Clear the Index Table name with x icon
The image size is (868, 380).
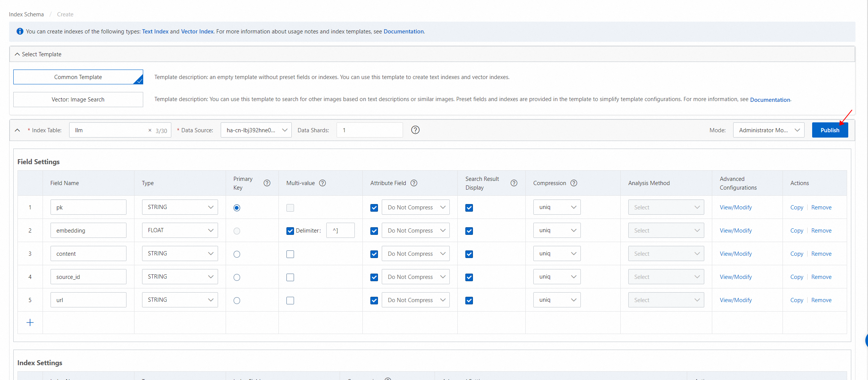click(x=150, y=130)
